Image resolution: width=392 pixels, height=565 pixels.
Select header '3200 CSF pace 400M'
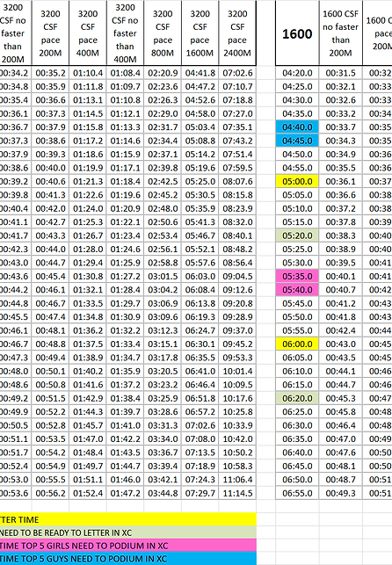(x=88, y=33)
